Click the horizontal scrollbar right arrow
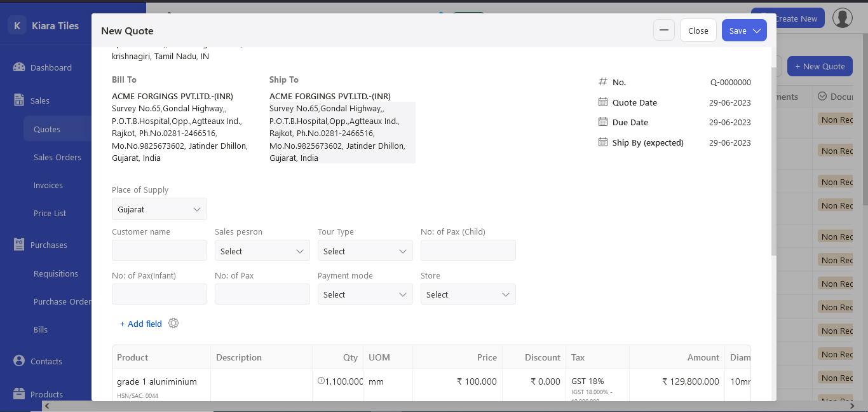Screen dimensions: 868x412 [x=852, y=406]
